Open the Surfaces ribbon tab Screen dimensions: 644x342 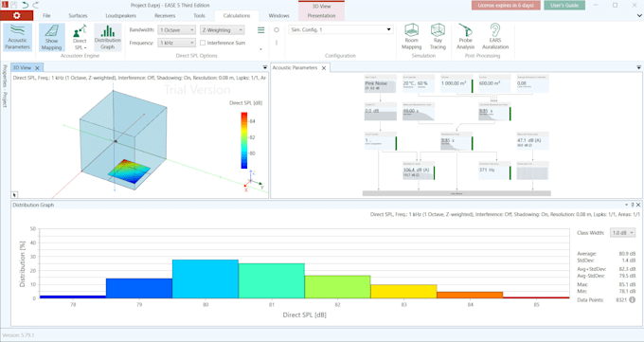tap(78, 15)
